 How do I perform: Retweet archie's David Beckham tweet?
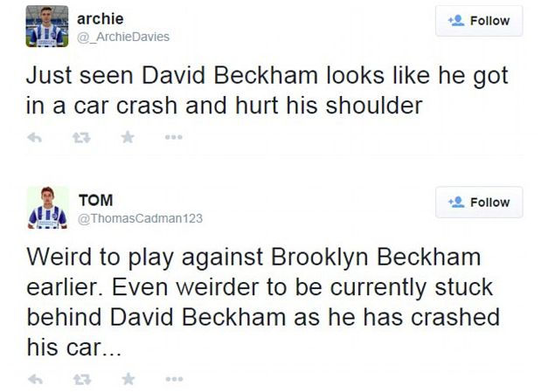81,137
